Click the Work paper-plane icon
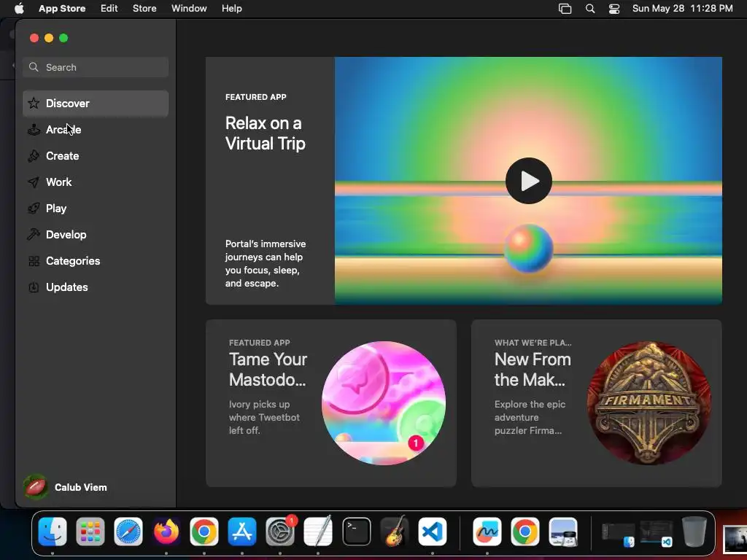This screenshot has height=560, width=747. pyautogui.click(x=34, y=182)
